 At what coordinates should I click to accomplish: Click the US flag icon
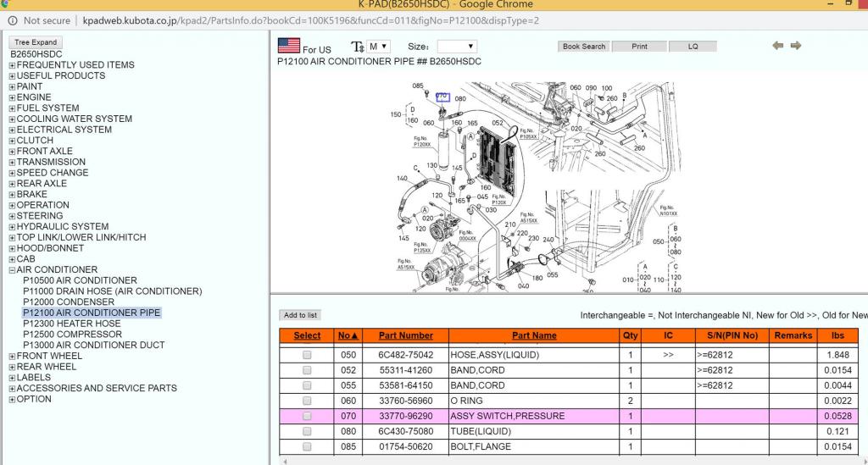(x=288, y=46)
